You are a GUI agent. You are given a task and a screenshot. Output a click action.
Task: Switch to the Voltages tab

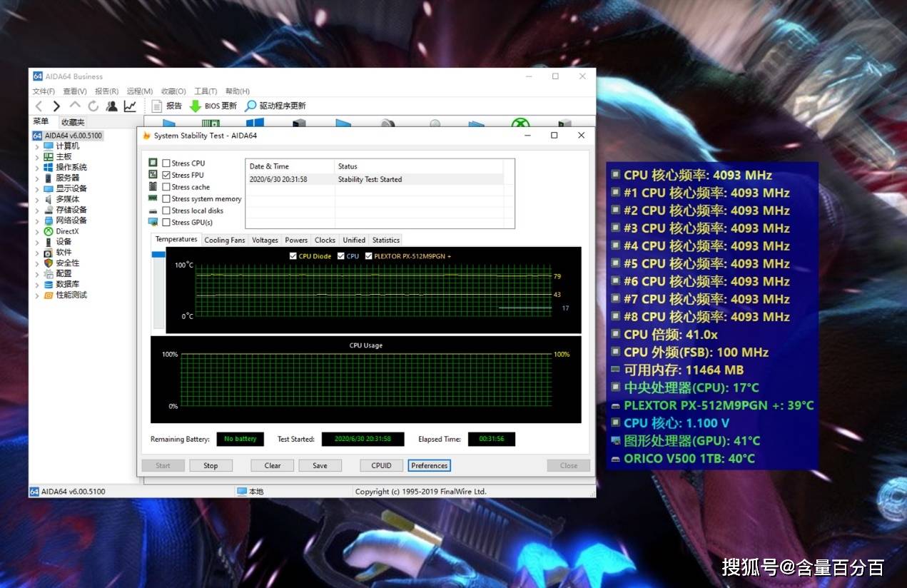(265, 240)
